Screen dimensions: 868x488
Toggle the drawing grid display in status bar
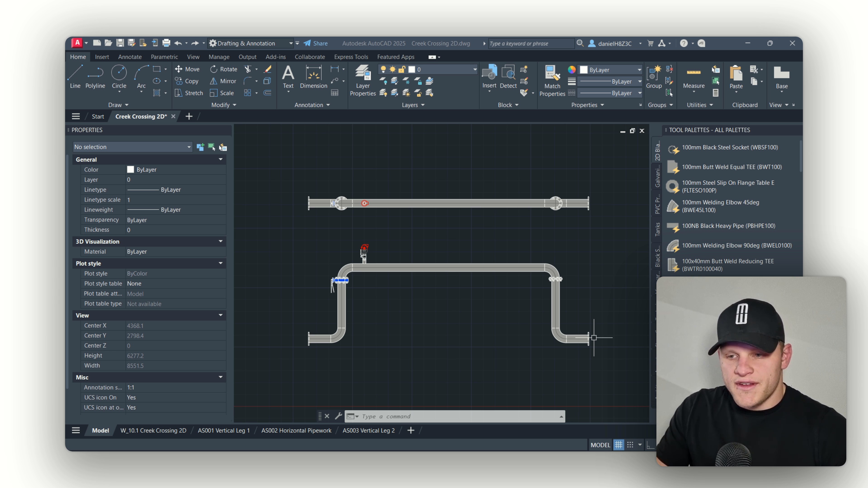pos(619,445)
